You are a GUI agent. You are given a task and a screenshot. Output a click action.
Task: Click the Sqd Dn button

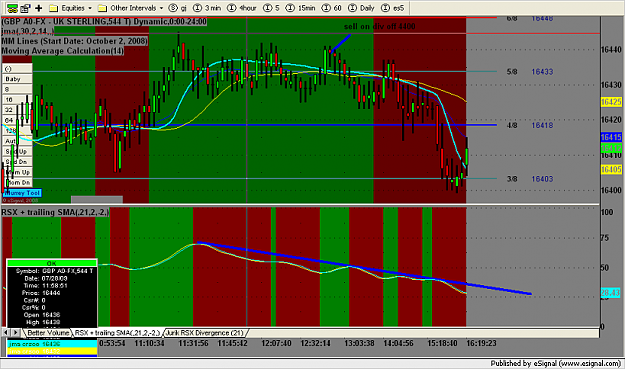coord(16,162)
